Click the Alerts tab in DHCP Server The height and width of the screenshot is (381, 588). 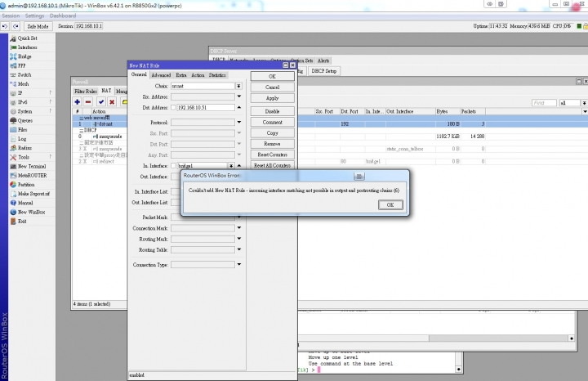coord(323,61)
